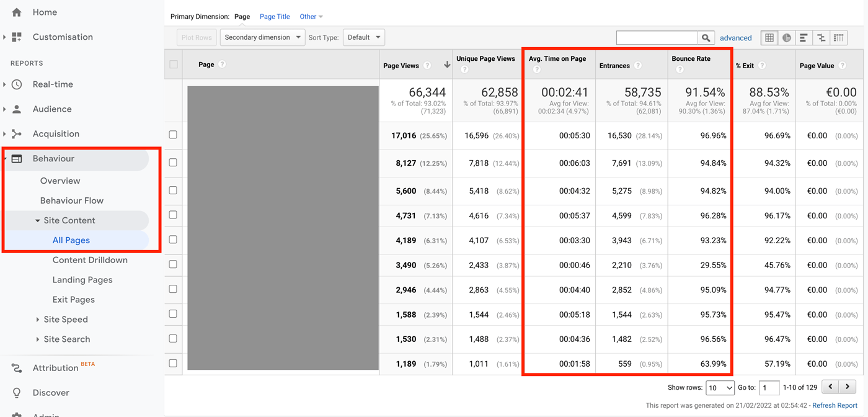The height and width of the screenshot is (417, 868).
Task: Open Landing Pages report
Action: coord(82,280)
